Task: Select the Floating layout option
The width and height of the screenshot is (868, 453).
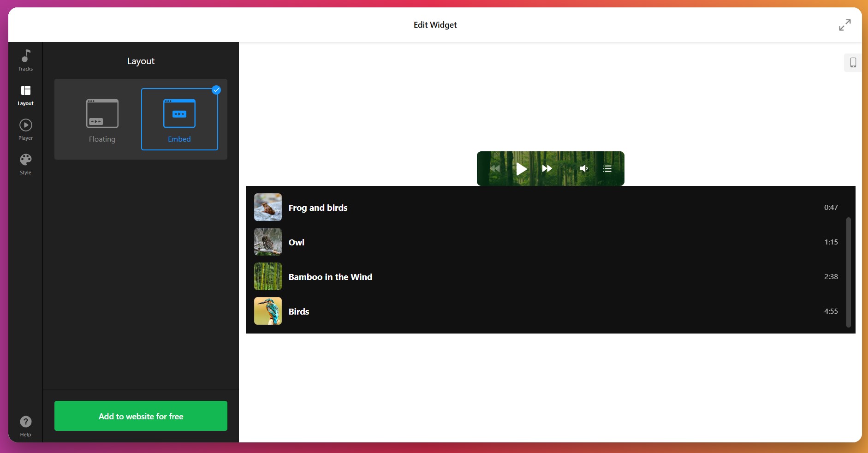Action: click(x=101, y=119)
